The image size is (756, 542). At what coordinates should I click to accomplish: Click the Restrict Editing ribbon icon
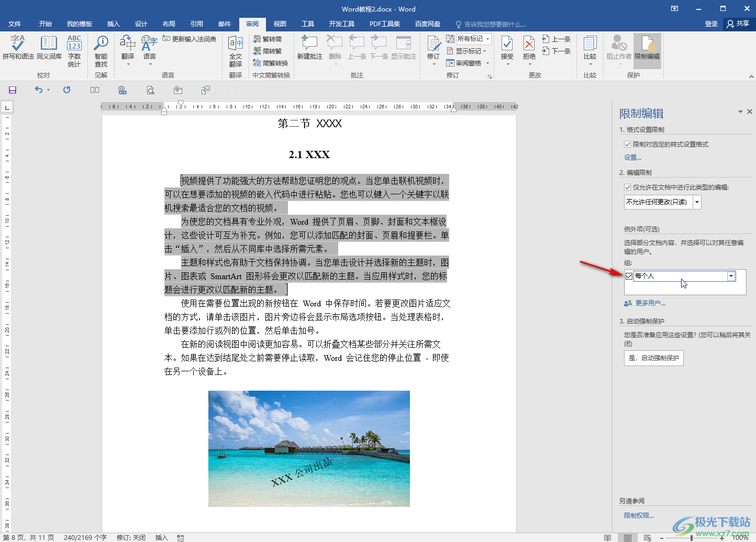647,47
